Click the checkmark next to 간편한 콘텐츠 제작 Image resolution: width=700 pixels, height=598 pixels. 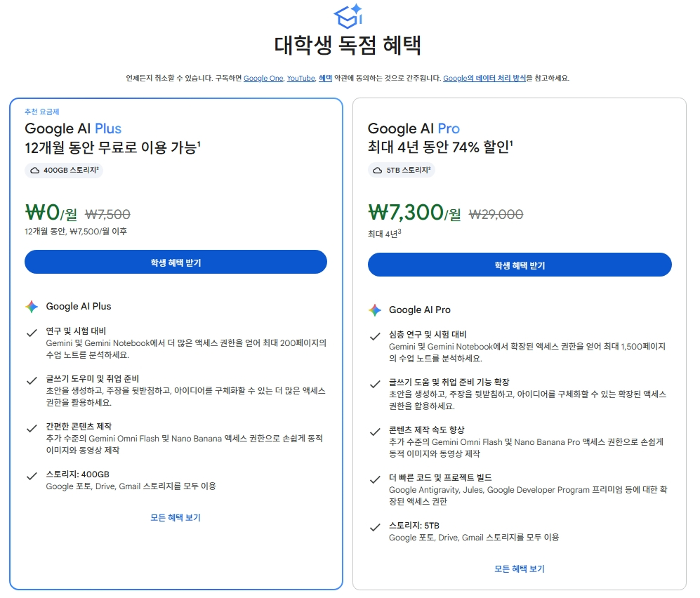tap(32, 428)
